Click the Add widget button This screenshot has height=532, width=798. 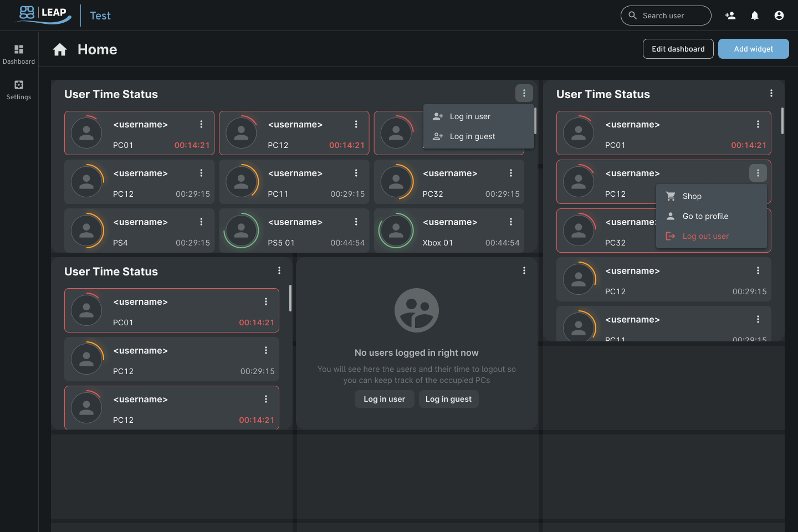[753, 49]
